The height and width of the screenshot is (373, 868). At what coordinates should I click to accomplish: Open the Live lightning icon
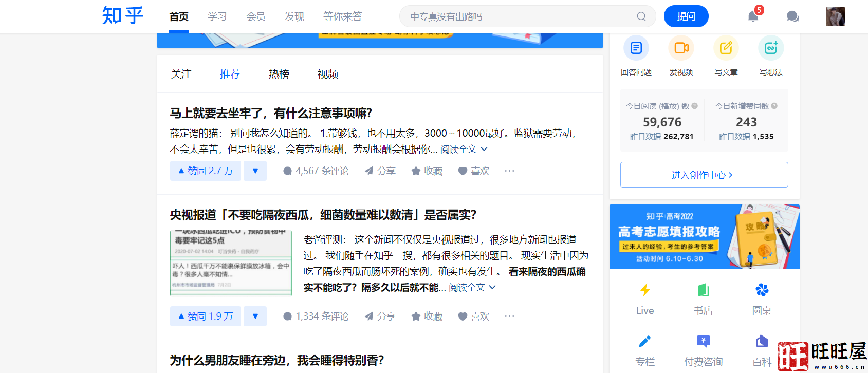645,290
